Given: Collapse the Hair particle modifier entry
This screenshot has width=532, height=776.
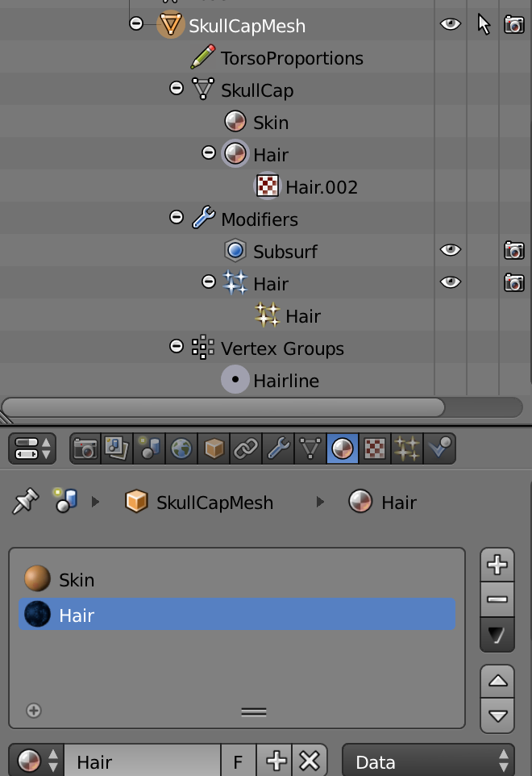Looking at the screenshot, I should point(209,282).
